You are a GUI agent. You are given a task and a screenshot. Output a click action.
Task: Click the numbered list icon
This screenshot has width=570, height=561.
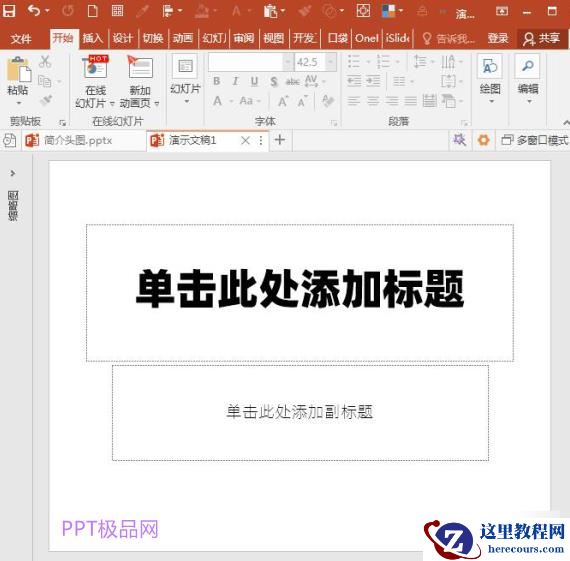coord(384,61)
